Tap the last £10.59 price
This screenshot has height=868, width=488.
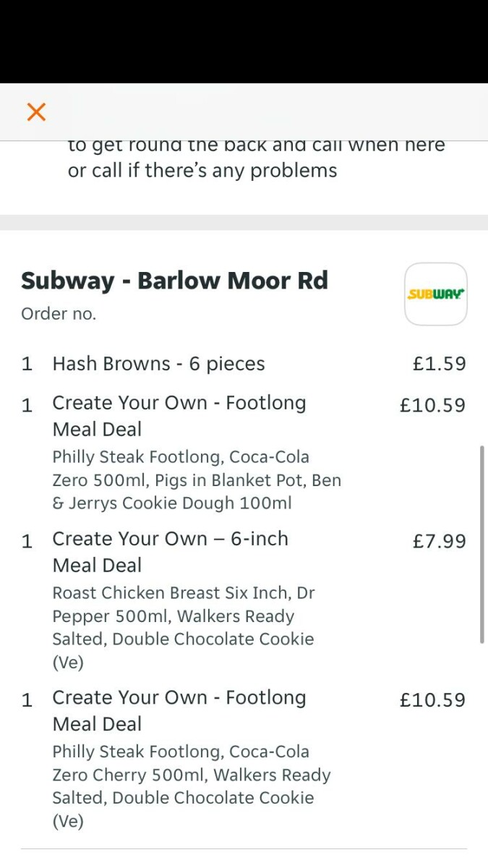click(x=432, y=700)
